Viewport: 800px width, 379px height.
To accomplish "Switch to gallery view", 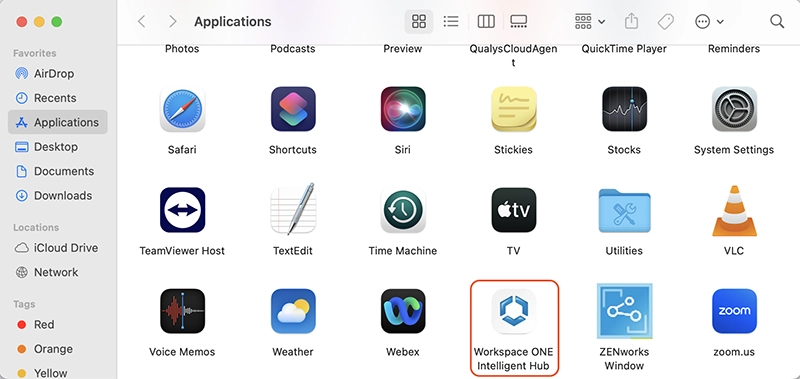I will point(518,21).
